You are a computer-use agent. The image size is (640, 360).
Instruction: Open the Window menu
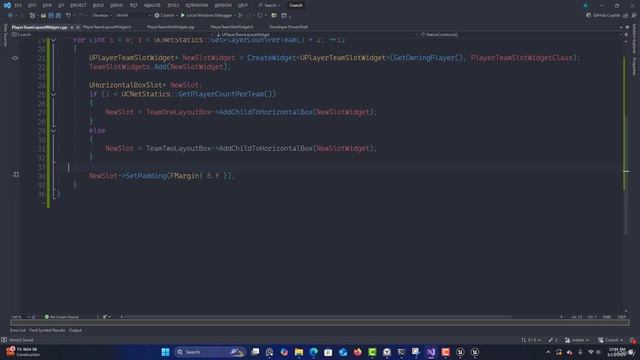[223, 5]
